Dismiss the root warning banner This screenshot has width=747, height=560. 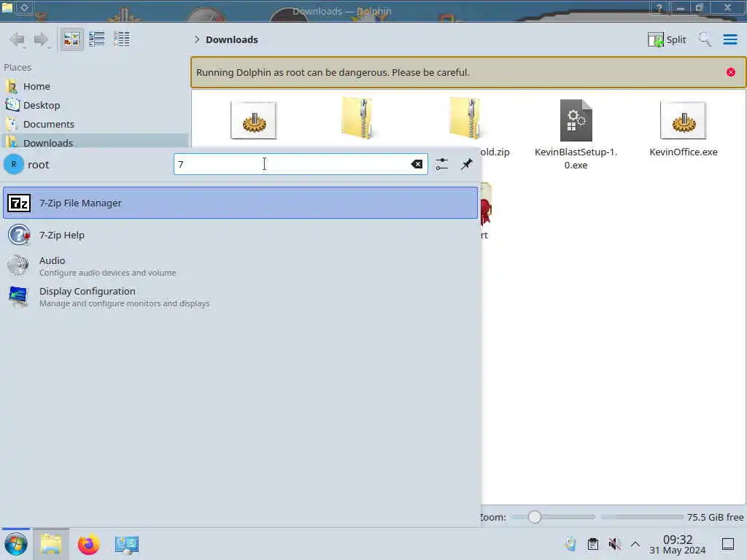pos(730,72)
